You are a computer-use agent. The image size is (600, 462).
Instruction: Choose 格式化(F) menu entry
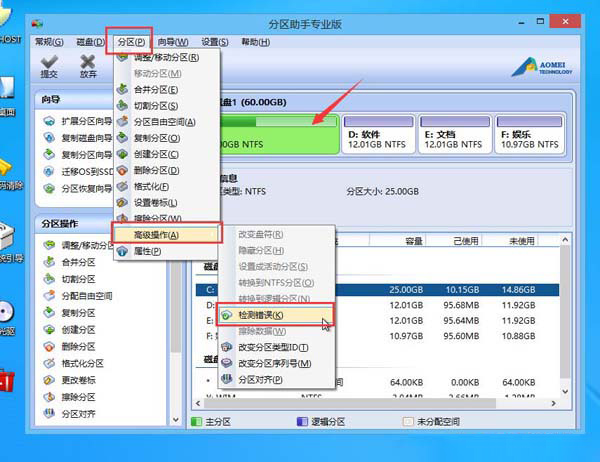[x=167, y=186]
